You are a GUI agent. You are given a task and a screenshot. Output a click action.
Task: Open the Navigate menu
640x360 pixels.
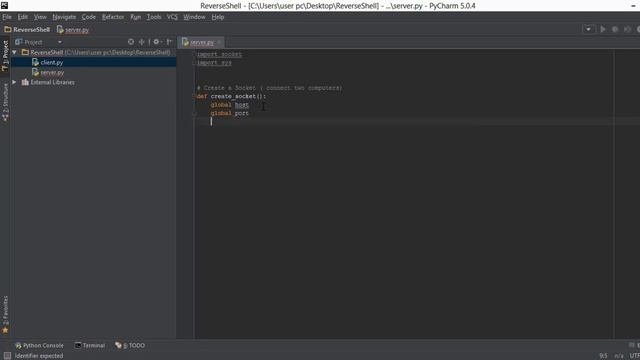[x=64, y=17]
